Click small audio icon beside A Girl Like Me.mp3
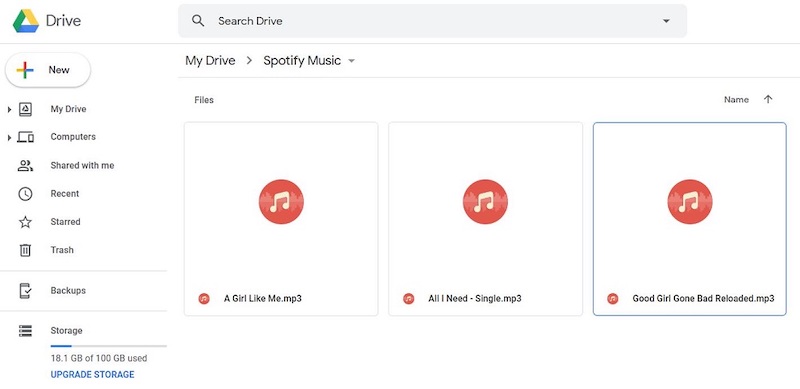 point(204,299)
